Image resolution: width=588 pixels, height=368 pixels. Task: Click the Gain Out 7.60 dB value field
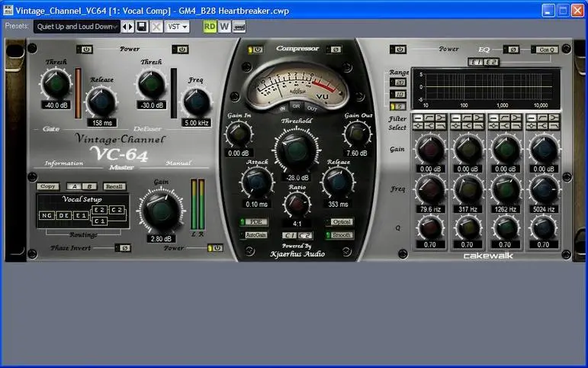(x=357, y=153)
